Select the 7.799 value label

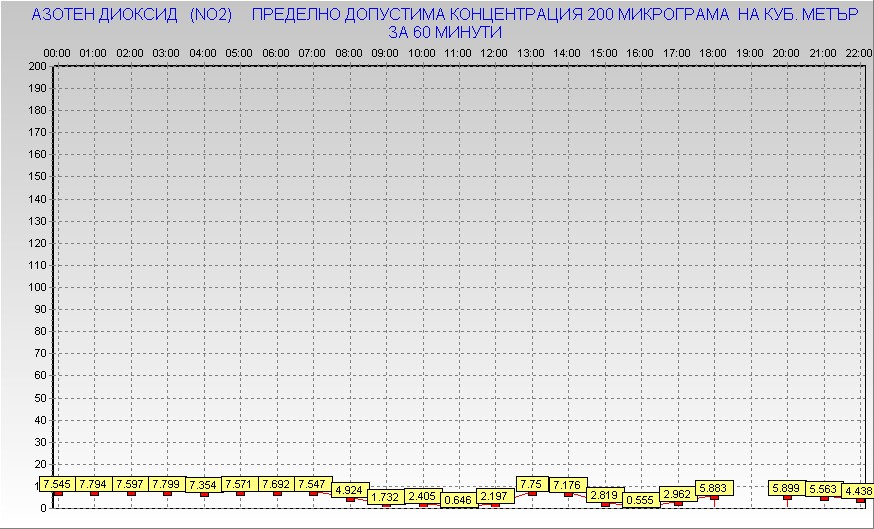click(x=167, y=484)
